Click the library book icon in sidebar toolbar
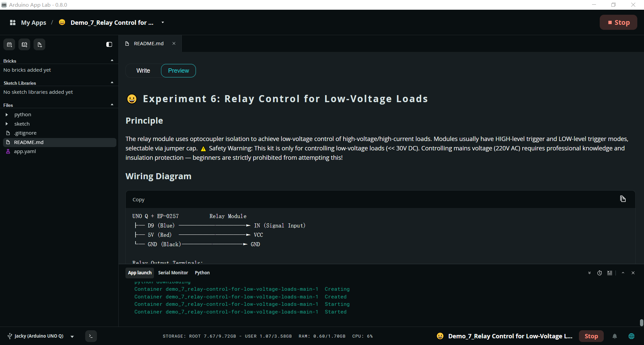The height and width of the screenshot is (345, 644). point(24,45)
